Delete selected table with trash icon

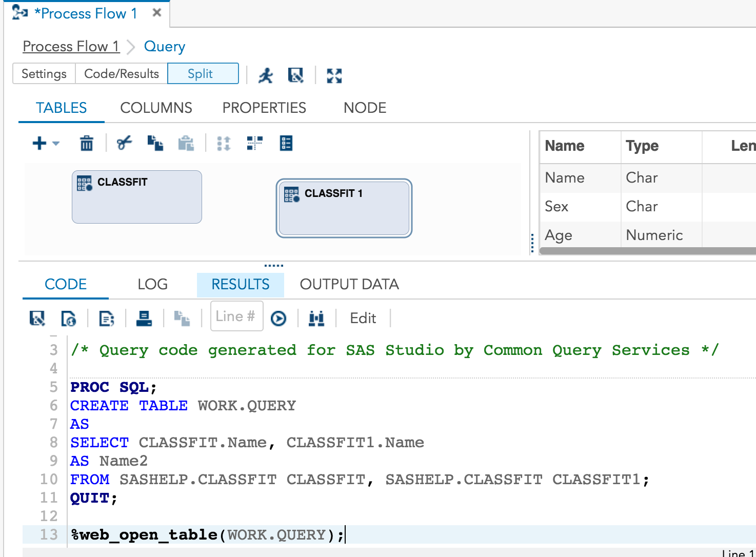[87, 144]
